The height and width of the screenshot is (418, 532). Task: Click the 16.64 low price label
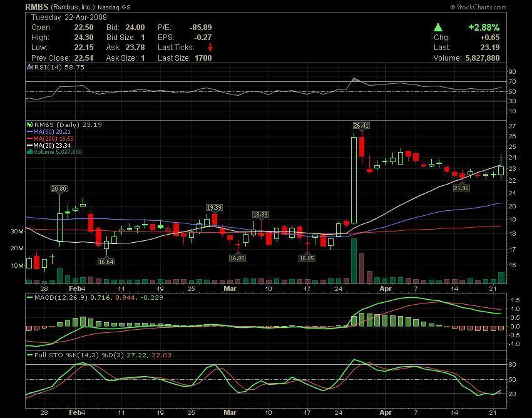tap(106, 262)
